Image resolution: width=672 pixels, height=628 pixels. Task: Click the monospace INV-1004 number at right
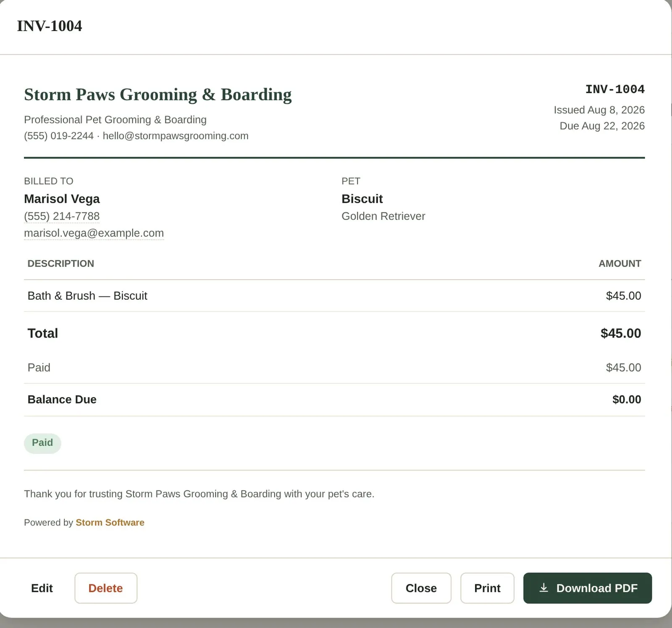pos(615,89)
